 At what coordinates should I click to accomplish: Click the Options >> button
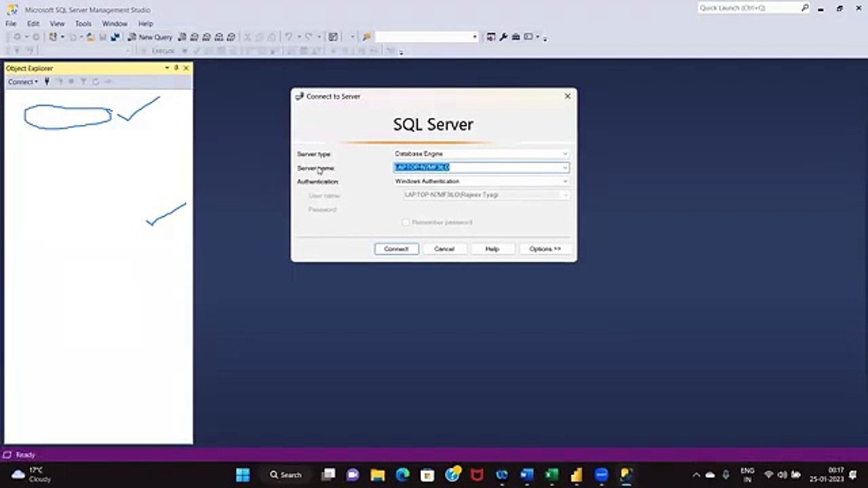coord(545,249)
